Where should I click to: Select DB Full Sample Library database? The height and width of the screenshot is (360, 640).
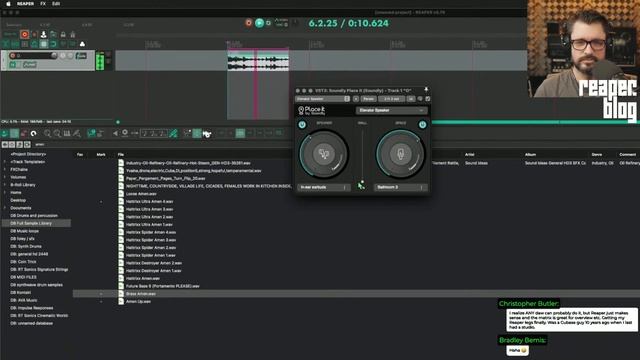pos(36,223)
